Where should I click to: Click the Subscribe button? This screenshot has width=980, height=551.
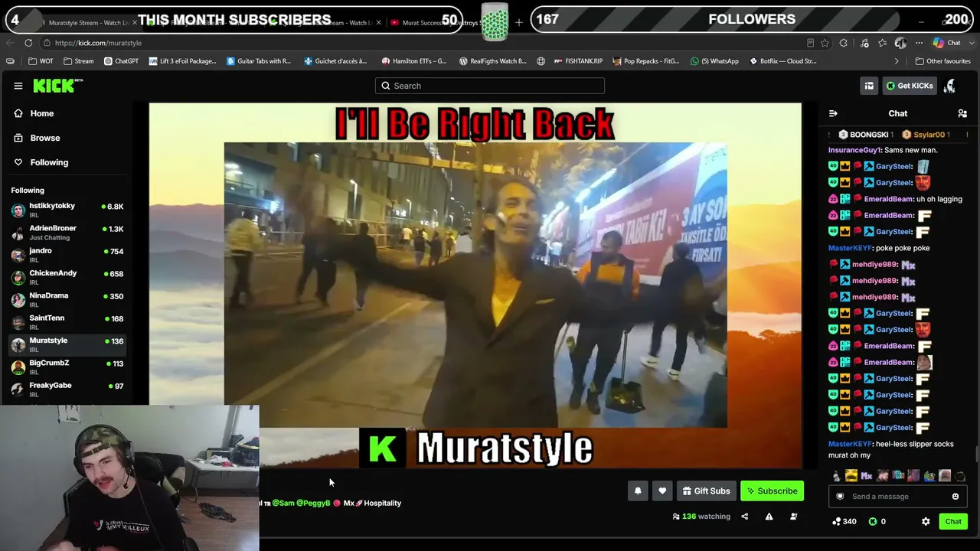coord(773,491)
